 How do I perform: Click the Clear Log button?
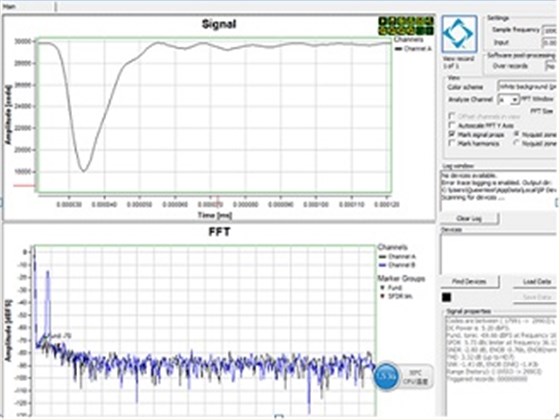pyautogui.click(x=469, y=219)
